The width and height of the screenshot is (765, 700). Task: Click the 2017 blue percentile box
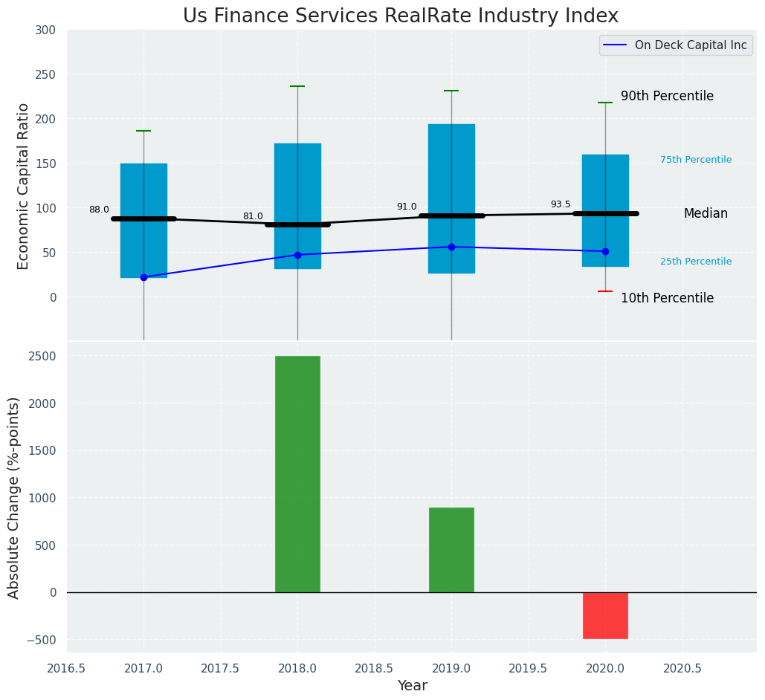pos(143,186)
